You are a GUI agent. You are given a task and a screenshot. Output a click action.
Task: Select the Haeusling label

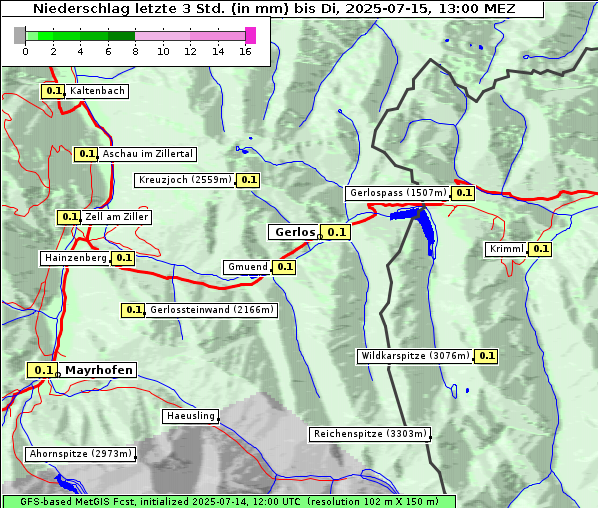coord(191,416)
